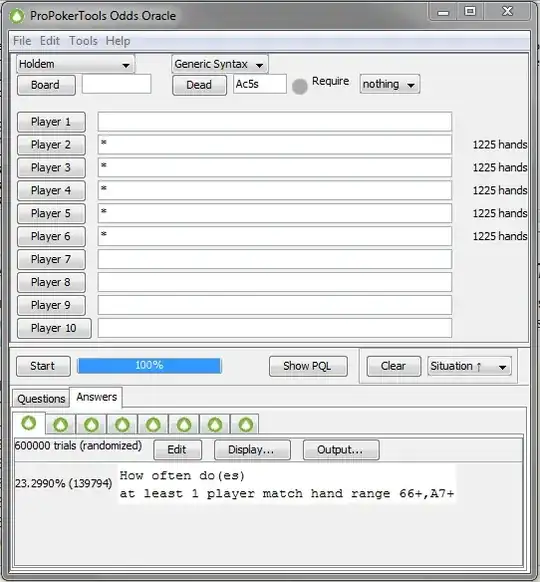The width and height of the screenshot is (540, 582).
Task: Click the Player 9 hand range field
Action: point(275,305)
